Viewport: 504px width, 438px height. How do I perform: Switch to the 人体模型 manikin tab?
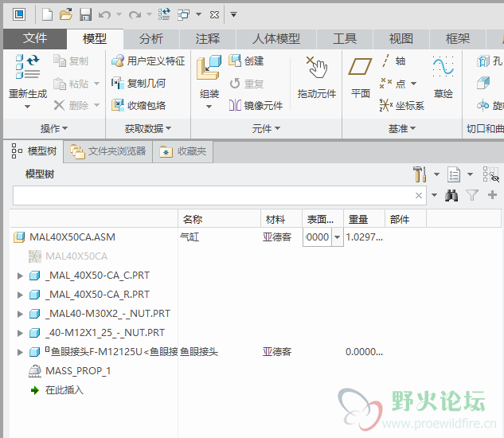pyautogui.click(x=276, y=39)
